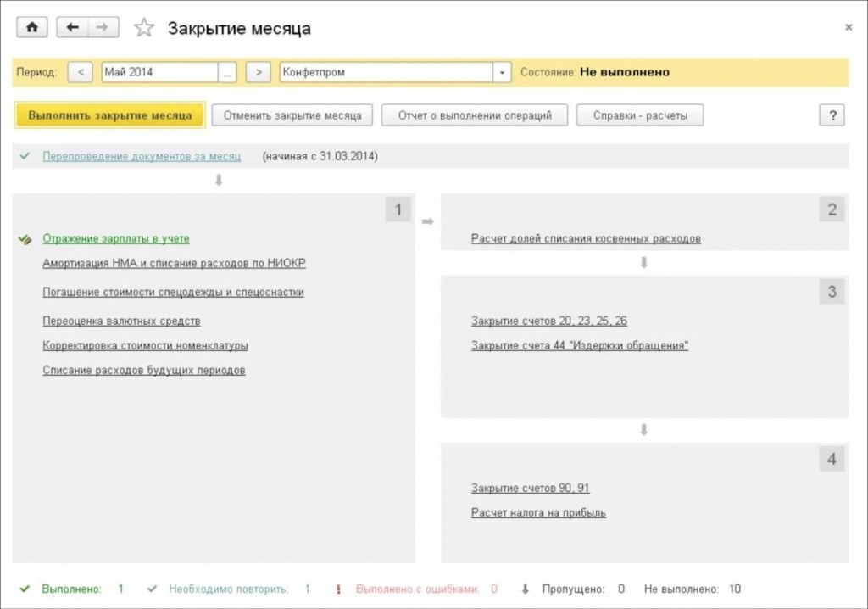Open period chooser with ellipsis button

(227, 72)
